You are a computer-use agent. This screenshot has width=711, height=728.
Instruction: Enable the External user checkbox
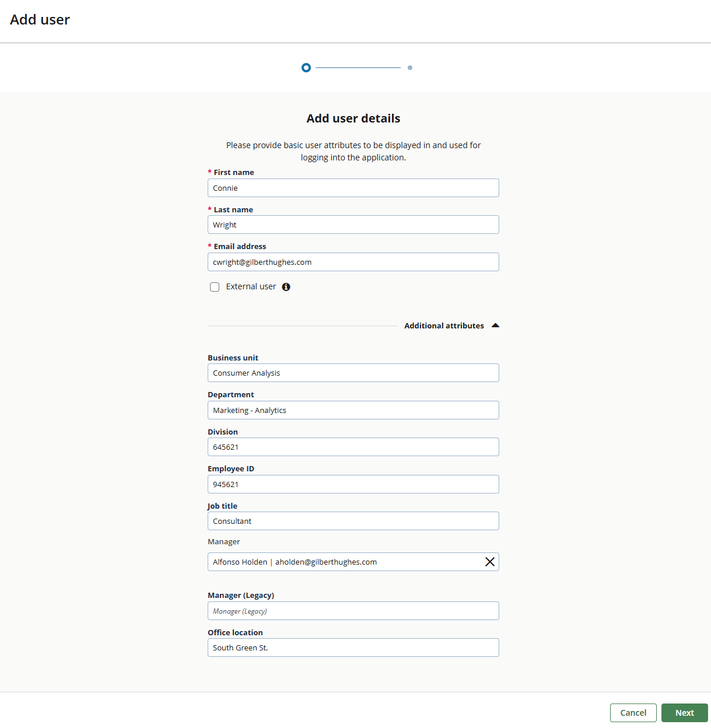coord(215,286)
